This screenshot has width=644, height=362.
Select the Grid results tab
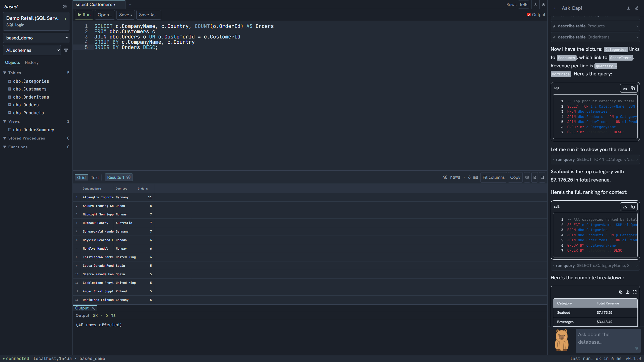(81, 177)
